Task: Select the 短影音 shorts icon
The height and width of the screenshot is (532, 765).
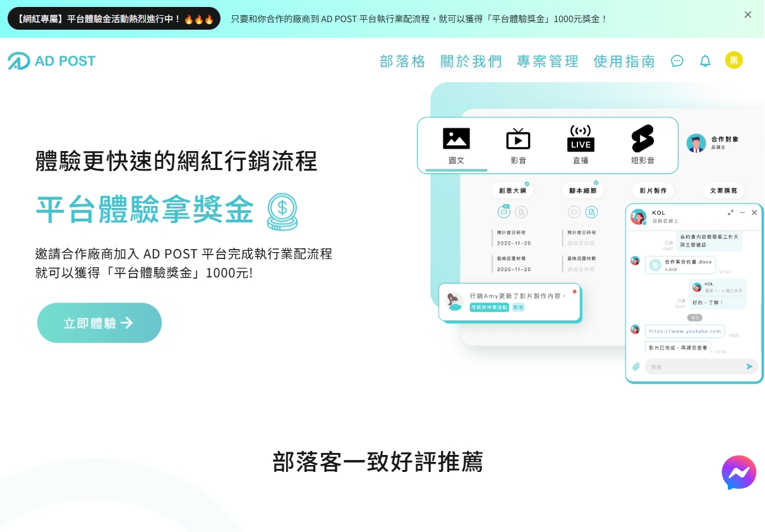Action: 642,138
